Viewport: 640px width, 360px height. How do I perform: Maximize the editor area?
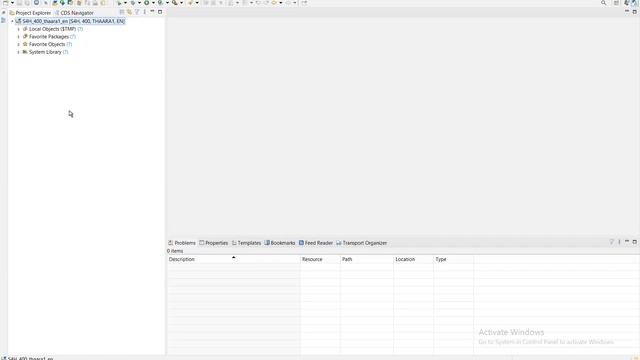pyautogui.click(x=634, y=11)
